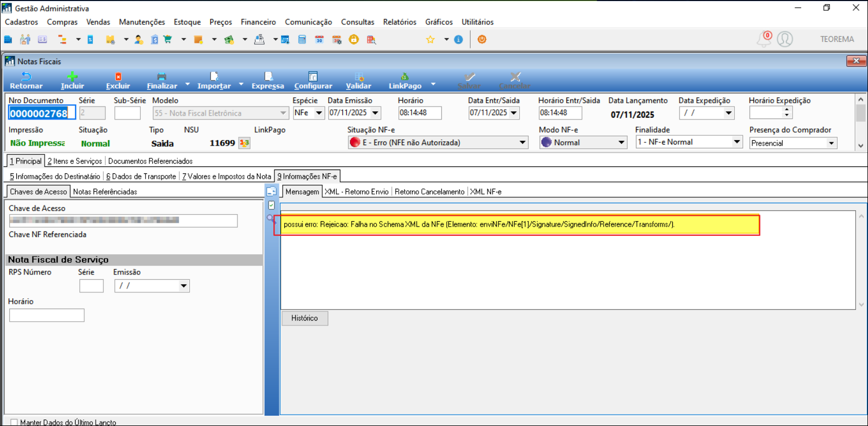Open the Finalidade dropdown

736,142
